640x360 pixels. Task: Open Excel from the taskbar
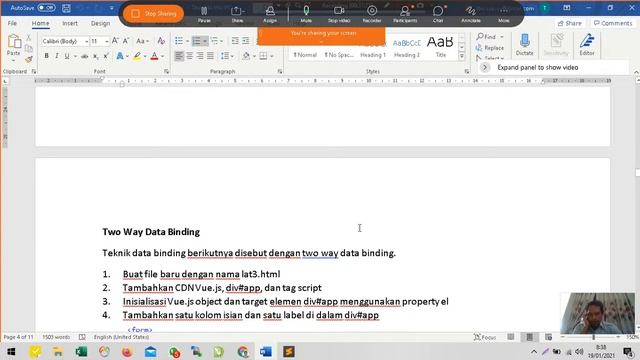pos(81,351)
